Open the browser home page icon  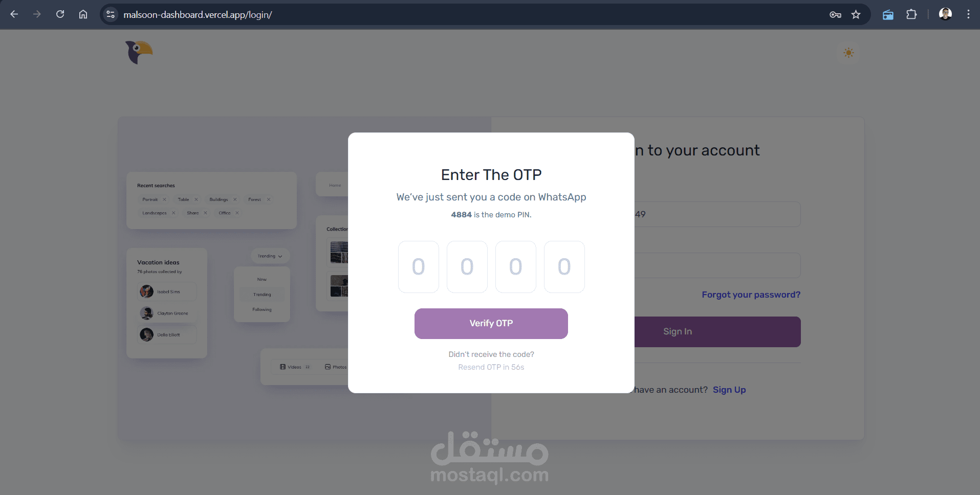point(83,14)
